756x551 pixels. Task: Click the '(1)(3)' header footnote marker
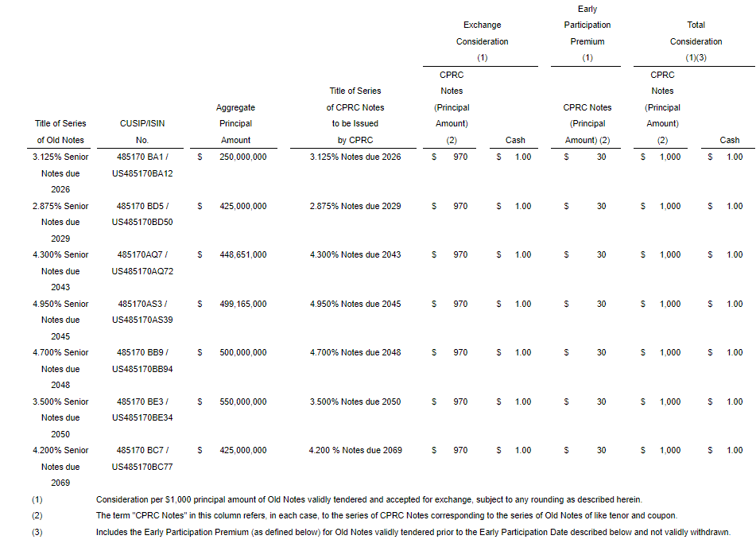696,57
